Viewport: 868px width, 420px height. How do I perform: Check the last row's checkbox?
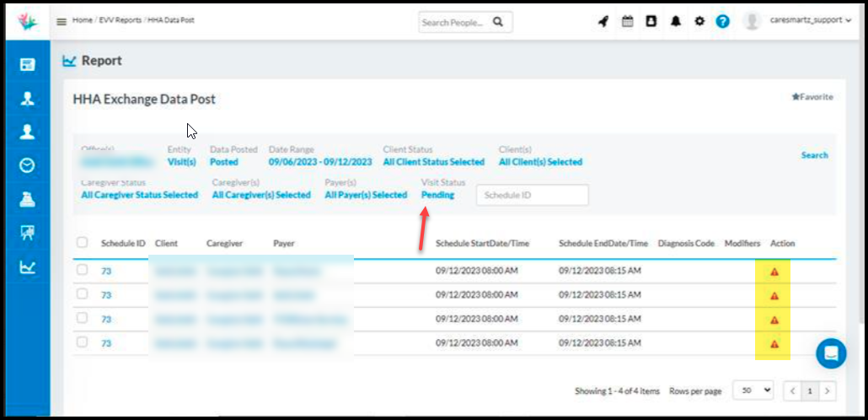click(x=83, y=342)
